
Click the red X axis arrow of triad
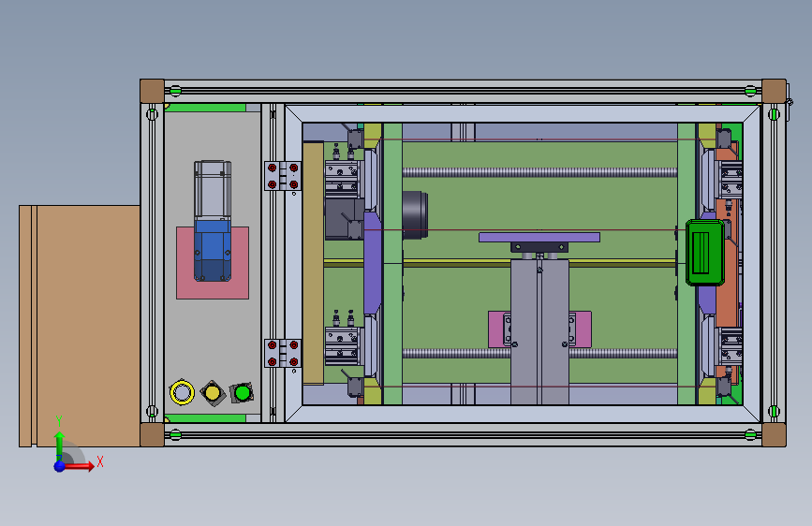(80, 466)
